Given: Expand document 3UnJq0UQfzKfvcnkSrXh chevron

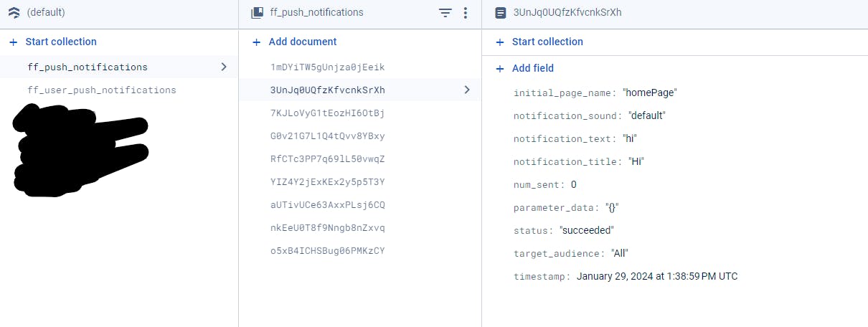Looking at the screenshot, I should tap(467, 90).
